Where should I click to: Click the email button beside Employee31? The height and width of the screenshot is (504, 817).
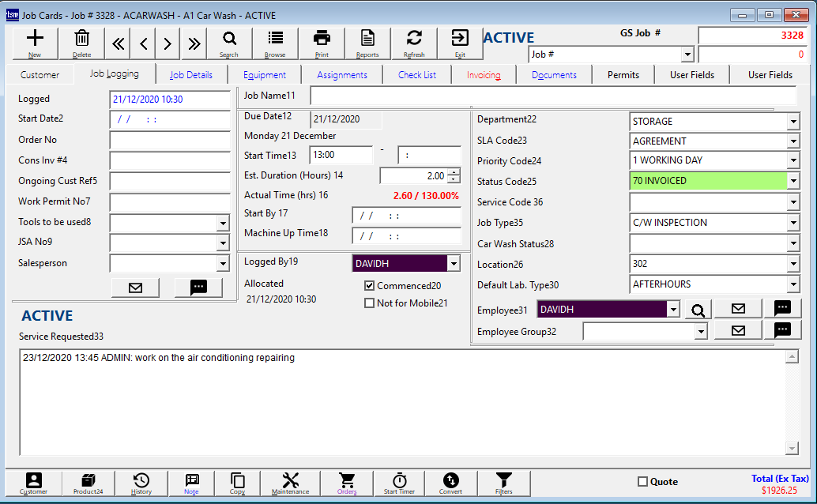(738, 310)
